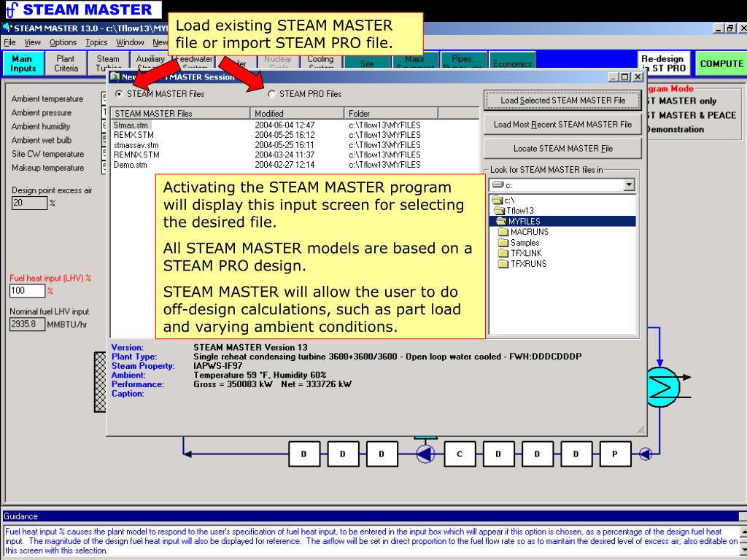Select the REMX.STM file in the list
The width and height of the screenshot is (747, 560).
point(134,135)
